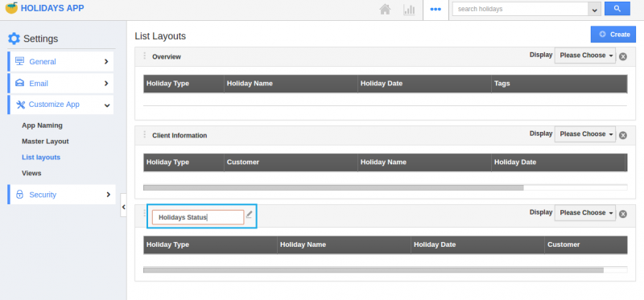Grab the Overview drag handle
644x300 pixels.
(144, 55)
